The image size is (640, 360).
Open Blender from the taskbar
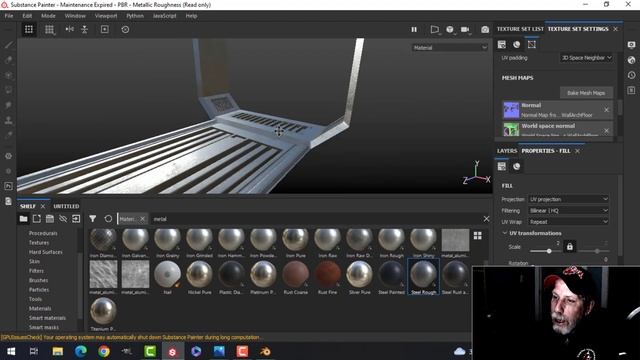(265, 351)
